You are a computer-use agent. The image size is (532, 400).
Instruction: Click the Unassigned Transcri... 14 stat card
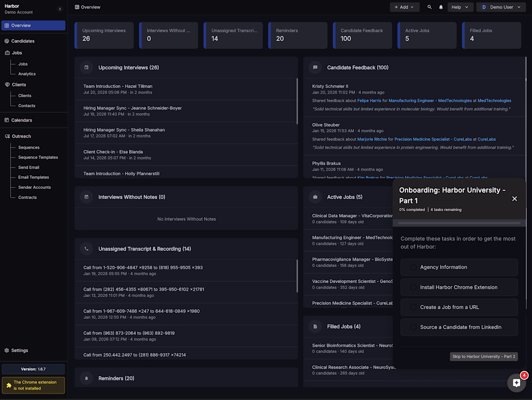pyautogui.click(x=233, y=35)
